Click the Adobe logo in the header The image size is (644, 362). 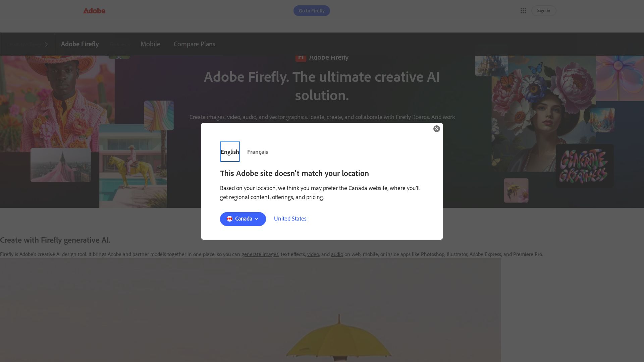[x=94, y=10]
